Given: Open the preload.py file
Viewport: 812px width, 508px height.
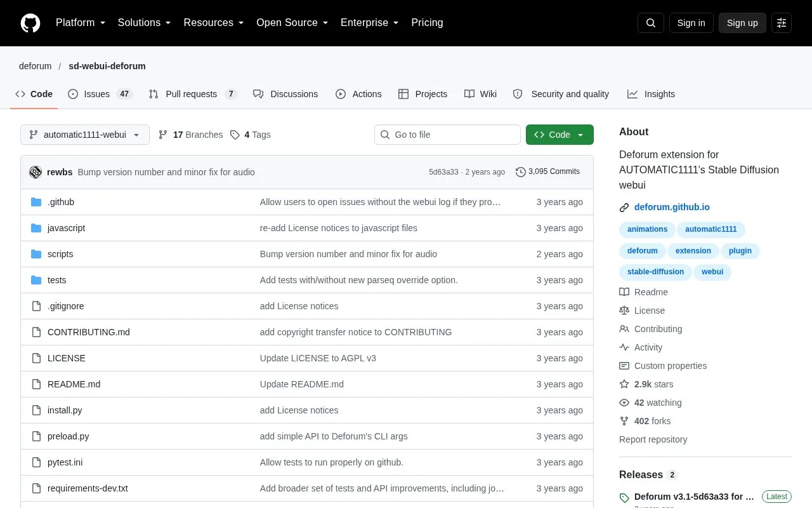Looking at the screenshot, I should point(68,436).
